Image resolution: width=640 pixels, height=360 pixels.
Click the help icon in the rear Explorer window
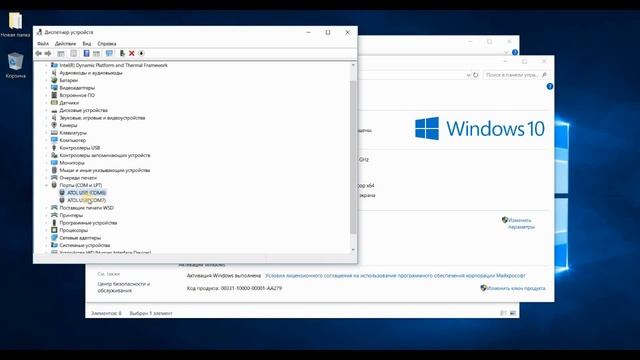pyautogui.click(x=515, y=52)
